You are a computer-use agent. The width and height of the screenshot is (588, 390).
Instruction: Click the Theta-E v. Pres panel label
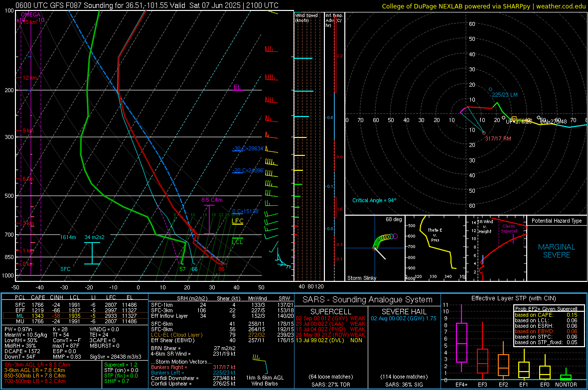click(435, 235)
